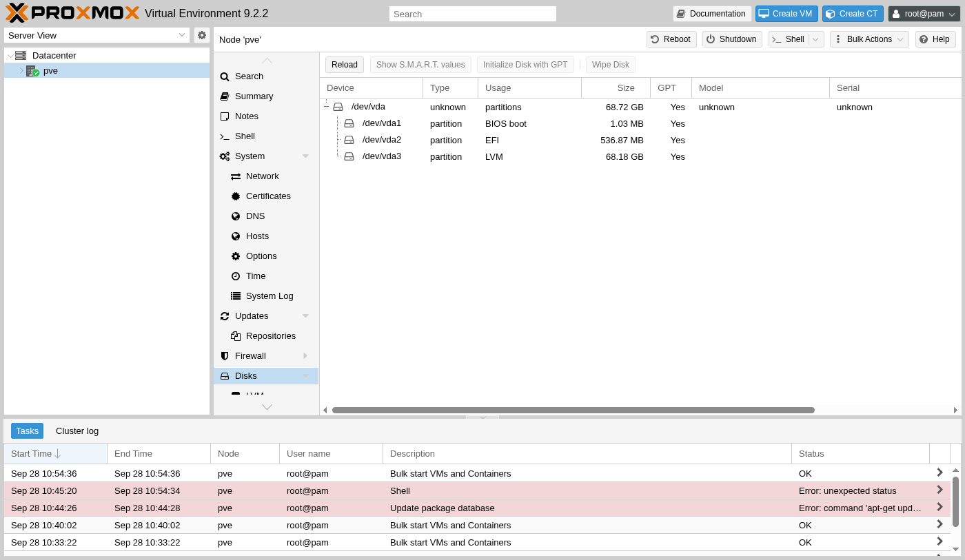Open Search in the node menu
Viewport: 965px width, 560px height.
[x=266, y=76]
